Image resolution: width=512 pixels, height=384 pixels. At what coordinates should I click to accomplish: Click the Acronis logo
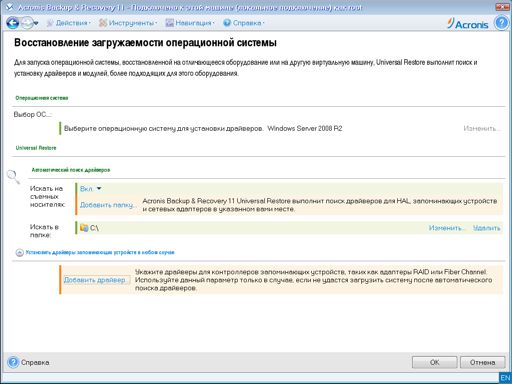467,24
